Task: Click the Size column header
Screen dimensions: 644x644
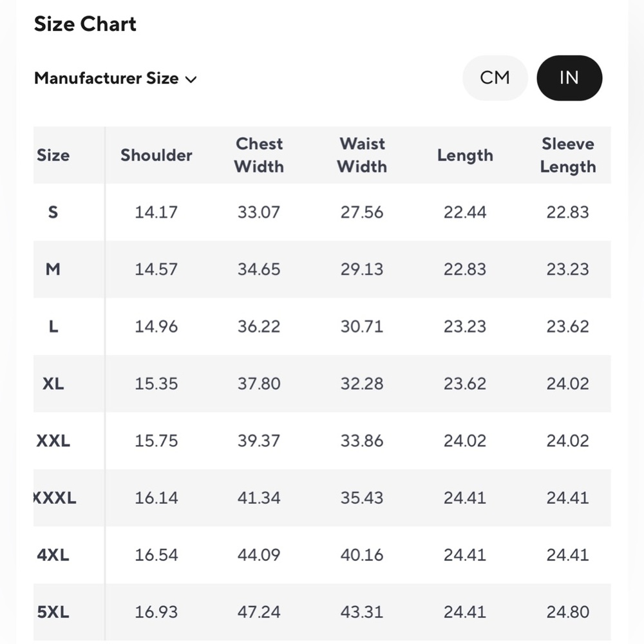Action: [x=53, y=155]
